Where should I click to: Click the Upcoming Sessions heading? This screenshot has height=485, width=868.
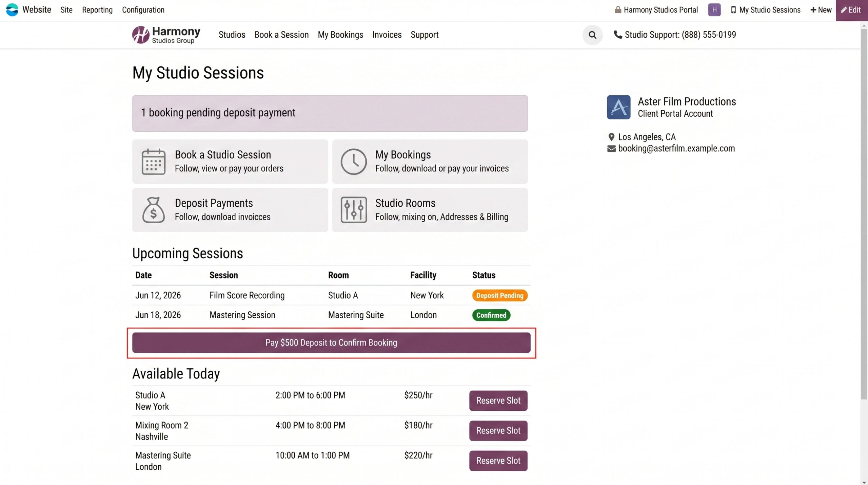[188, 254]
